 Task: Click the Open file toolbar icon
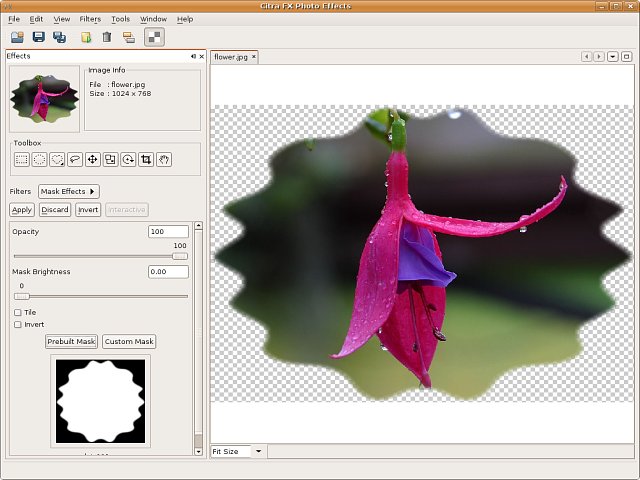point(17,38)
